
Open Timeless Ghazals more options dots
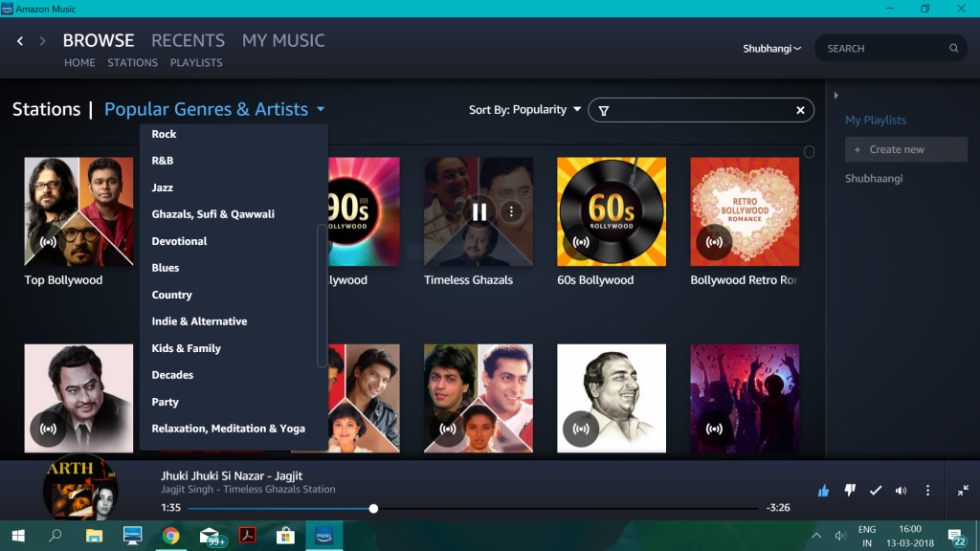pyautogui.click(x=511, y=211)
